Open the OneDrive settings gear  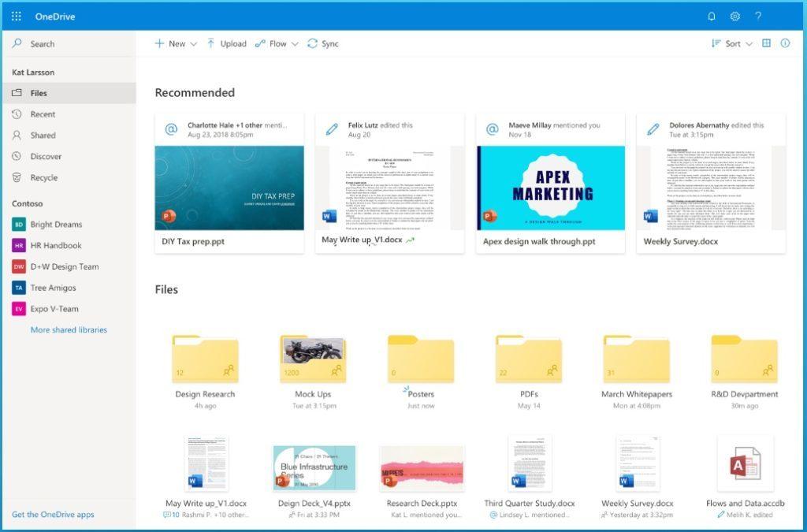click(735, 16)
